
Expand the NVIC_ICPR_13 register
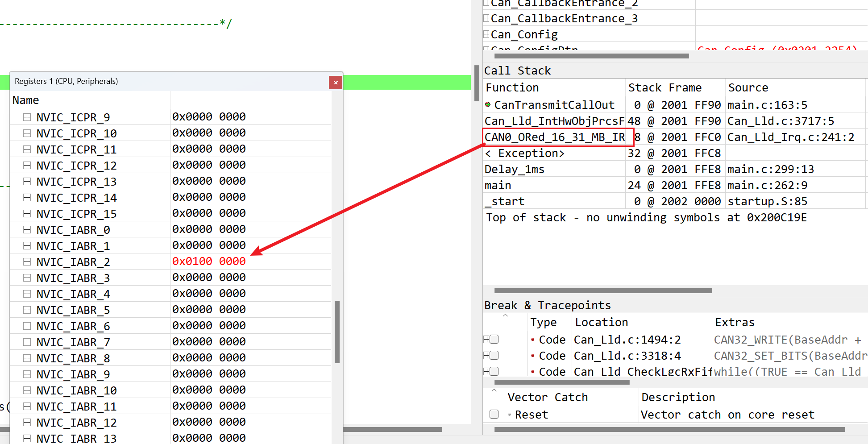coord(27,181)
